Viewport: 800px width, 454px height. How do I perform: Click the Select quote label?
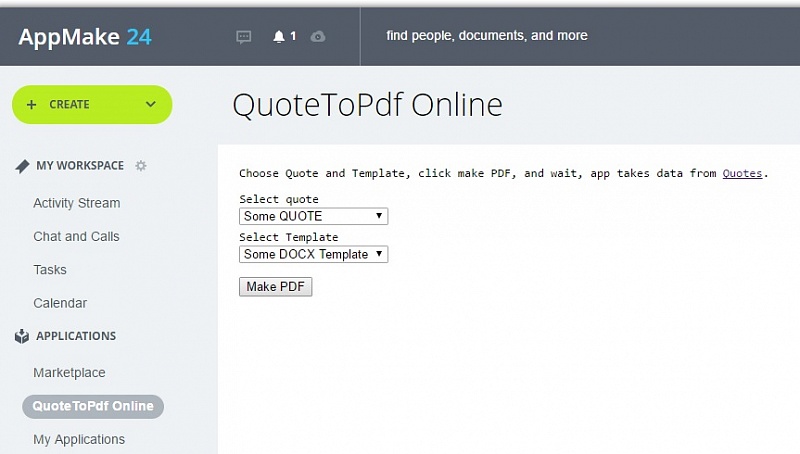click(279, 199)
